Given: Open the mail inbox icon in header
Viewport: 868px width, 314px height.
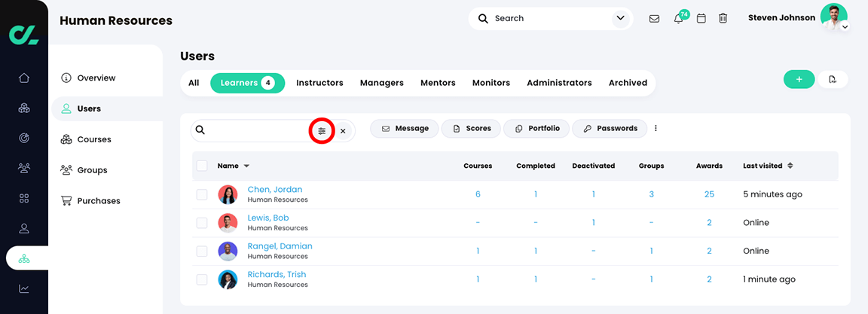Looking at the screenshot, I should [x=654, y=18].
